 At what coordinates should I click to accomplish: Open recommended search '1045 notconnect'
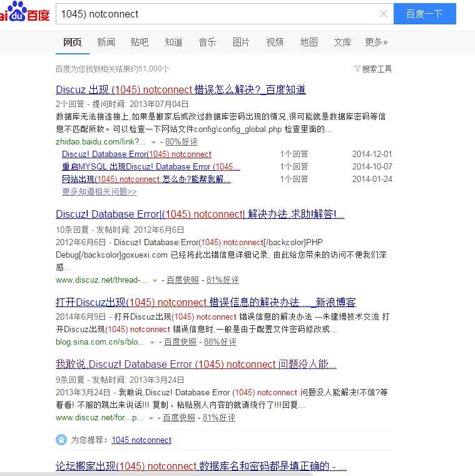click(141, 440)
